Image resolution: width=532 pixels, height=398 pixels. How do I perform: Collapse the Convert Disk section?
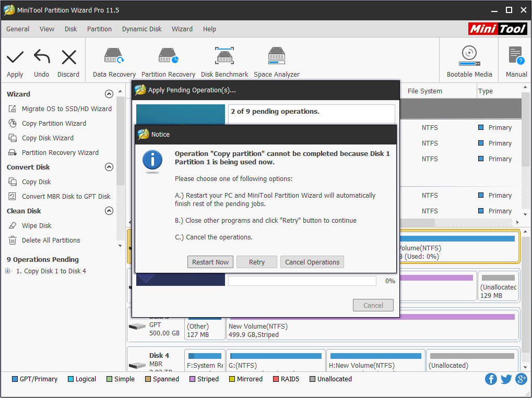coord(109,167)
